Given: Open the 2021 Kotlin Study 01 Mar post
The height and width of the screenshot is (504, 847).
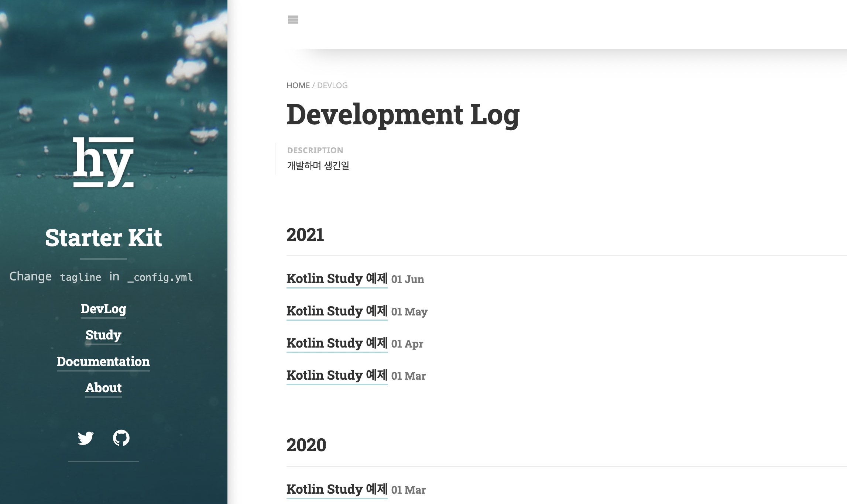Looking at the screenshot, I should click(337, 375).
